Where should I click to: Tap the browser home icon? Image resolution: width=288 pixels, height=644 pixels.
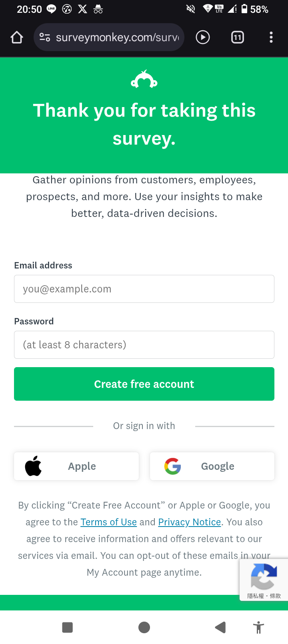(x=17, y=37)
